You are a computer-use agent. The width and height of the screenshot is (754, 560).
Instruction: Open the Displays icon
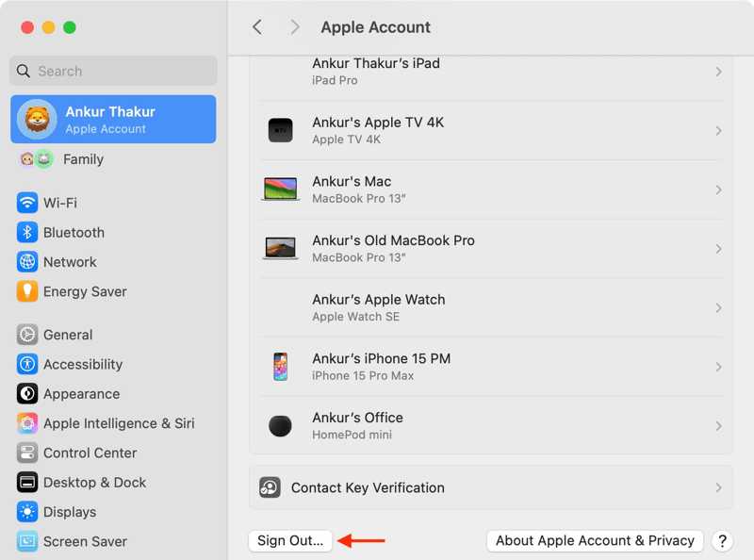[x=27, y=511]
